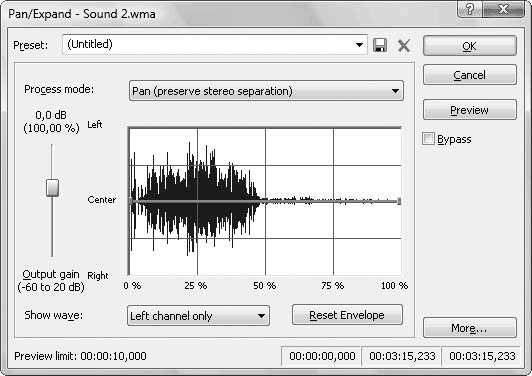Click the help question mark button

coord(469,9)
